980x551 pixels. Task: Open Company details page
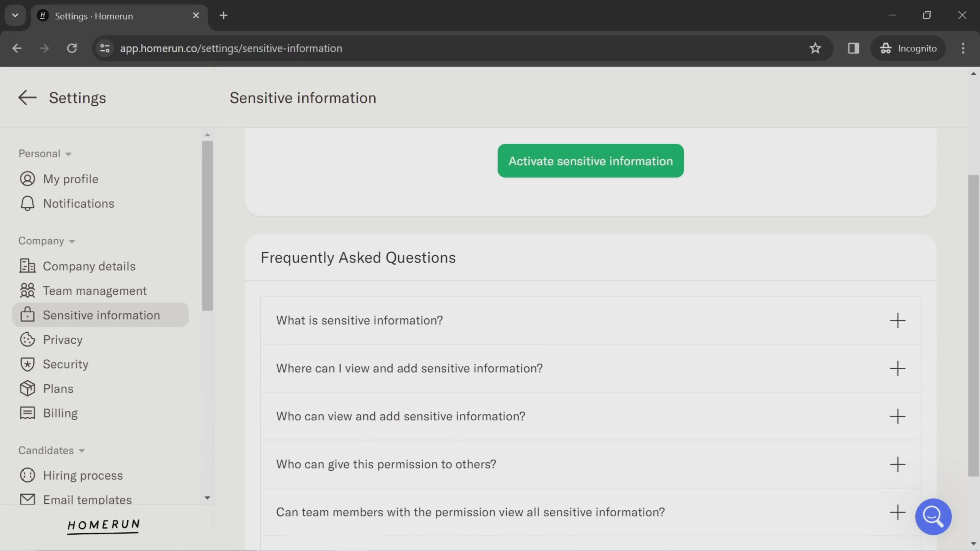tap(89, 266)
